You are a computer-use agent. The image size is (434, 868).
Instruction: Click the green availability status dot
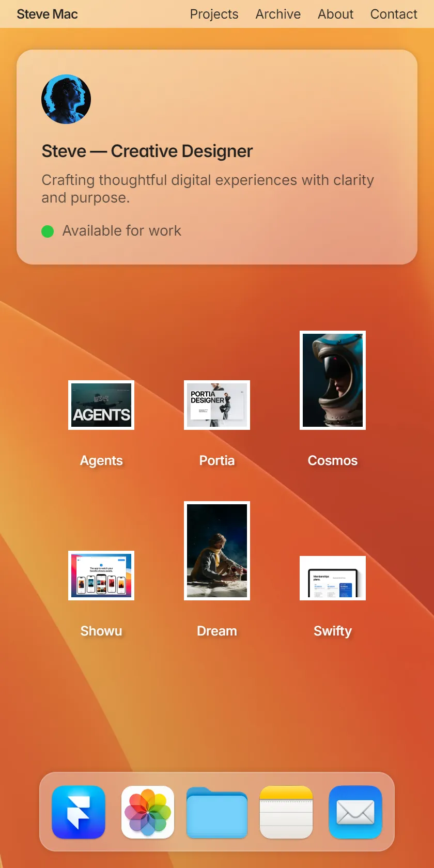pyautogui.click(x=48, y=231)
